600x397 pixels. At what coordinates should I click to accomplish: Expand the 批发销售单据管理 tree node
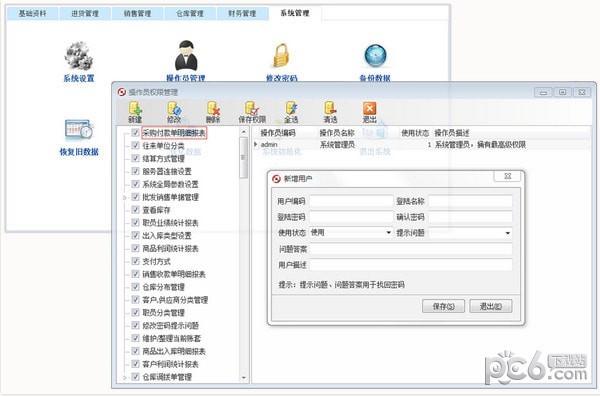tap(125, 198)
